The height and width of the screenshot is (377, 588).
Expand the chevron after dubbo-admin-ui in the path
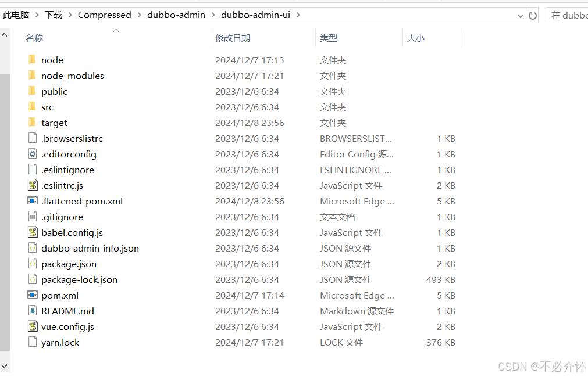[x=298, y=15]
